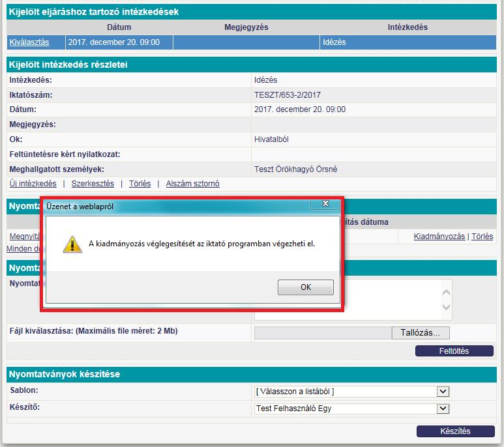Open the Megnyitás link

pos(25,237)
